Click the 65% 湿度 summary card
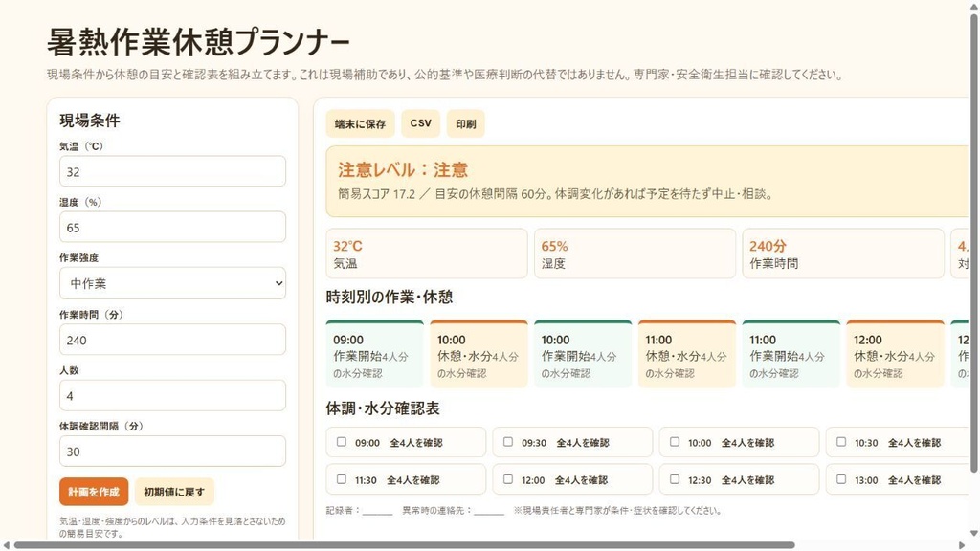 tap(635, 253)
